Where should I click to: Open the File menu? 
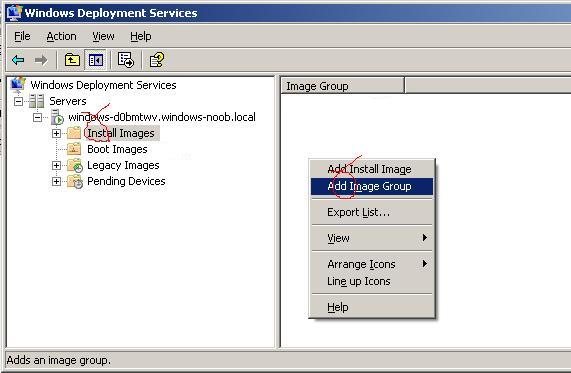click(22, 36)
